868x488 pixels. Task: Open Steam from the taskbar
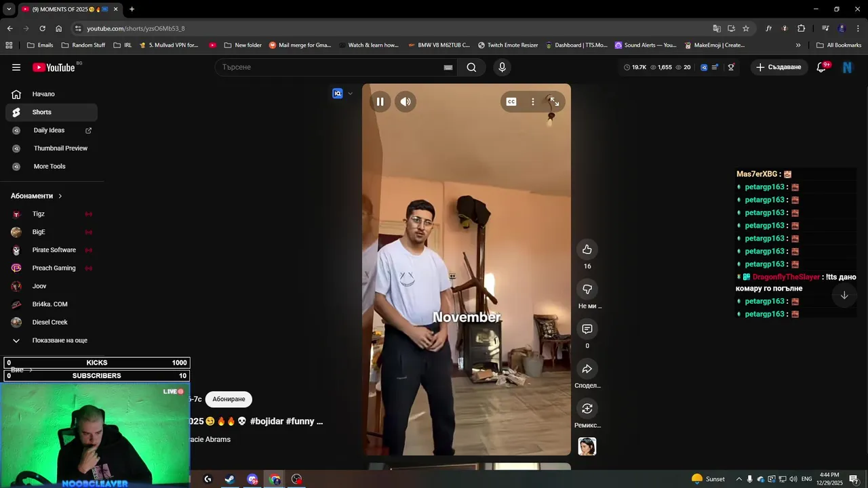(x=230, y=479)
